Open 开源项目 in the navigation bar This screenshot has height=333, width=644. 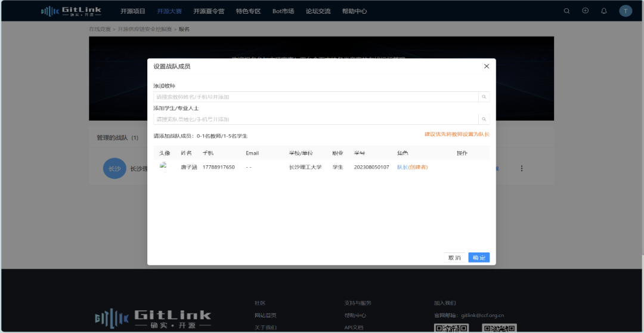coord(132,11)
